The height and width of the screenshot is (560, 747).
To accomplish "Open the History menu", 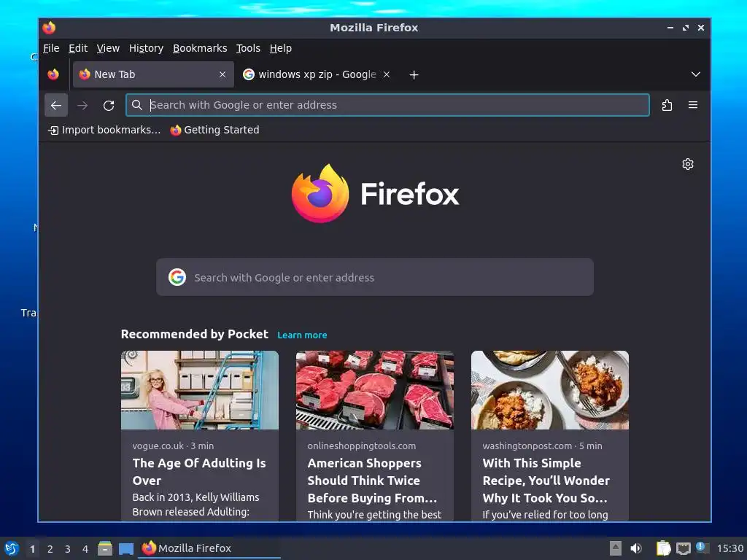I will (146, 49).
